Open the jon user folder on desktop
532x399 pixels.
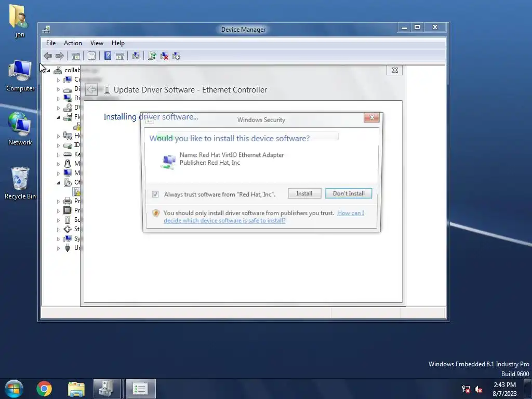19,21
